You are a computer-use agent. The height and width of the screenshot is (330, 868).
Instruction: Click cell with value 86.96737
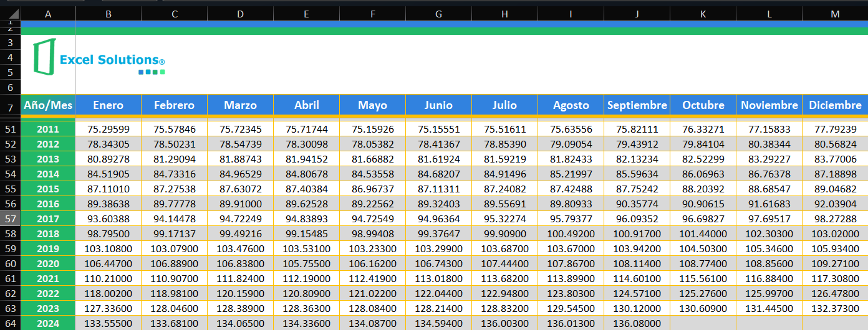tap(373, 189)
